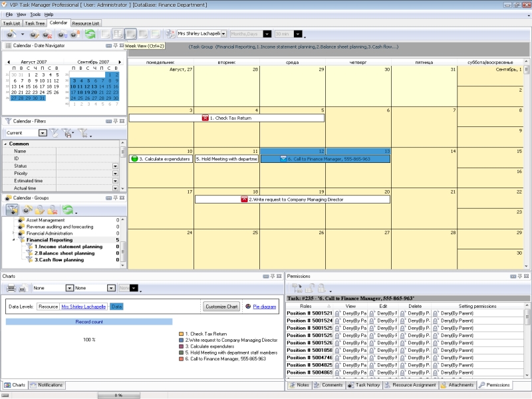Viewport: 532px width, 399px height.
Task: Click the edit group icon in Groups toolbar
Action: click(x=40, y=209)
